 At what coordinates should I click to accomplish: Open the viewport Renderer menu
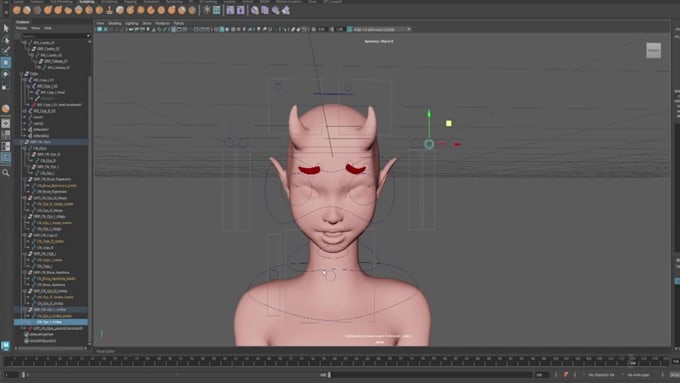point(162,23)
